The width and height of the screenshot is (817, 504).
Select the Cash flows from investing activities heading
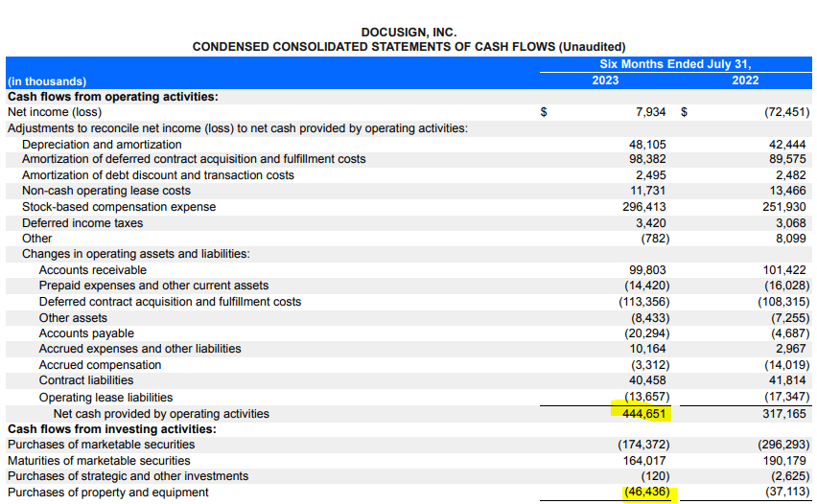tap(111, 428)
